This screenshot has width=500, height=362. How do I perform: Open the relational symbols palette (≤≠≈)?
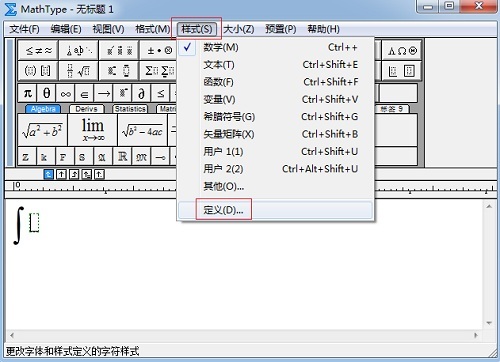(x=38, y=50)
